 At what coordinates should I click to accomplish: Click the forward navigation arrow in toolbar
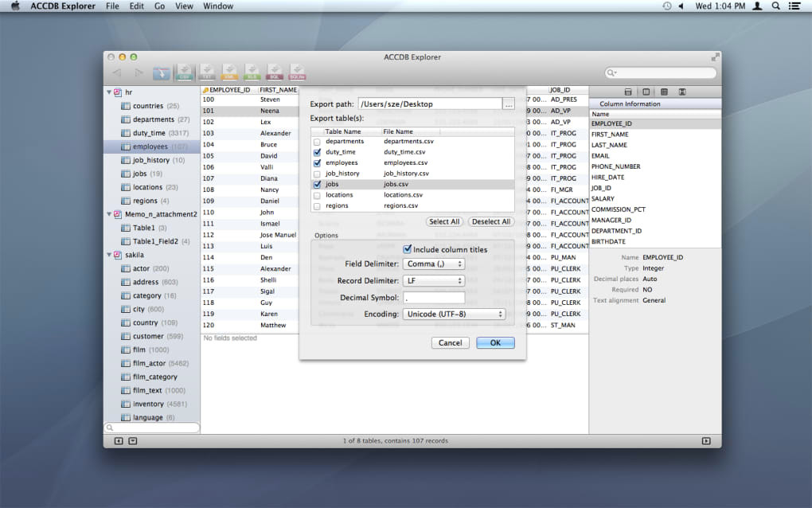coord(139,72)
